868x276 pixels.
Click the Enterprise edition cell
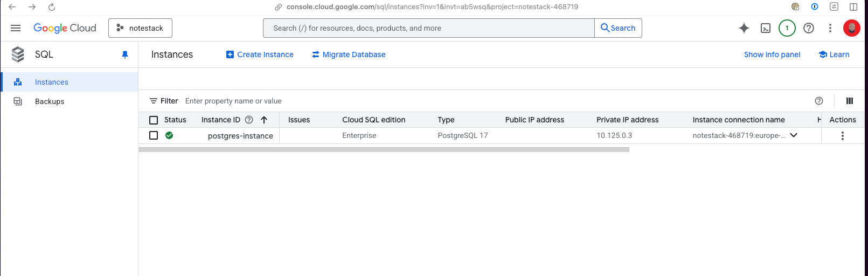click(359, 135)
